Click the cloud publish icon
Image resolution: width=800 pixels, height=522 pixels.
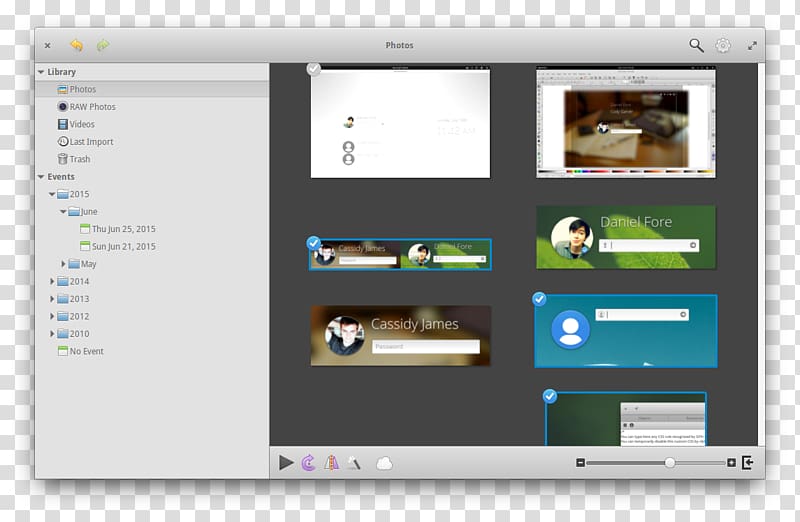384,463
